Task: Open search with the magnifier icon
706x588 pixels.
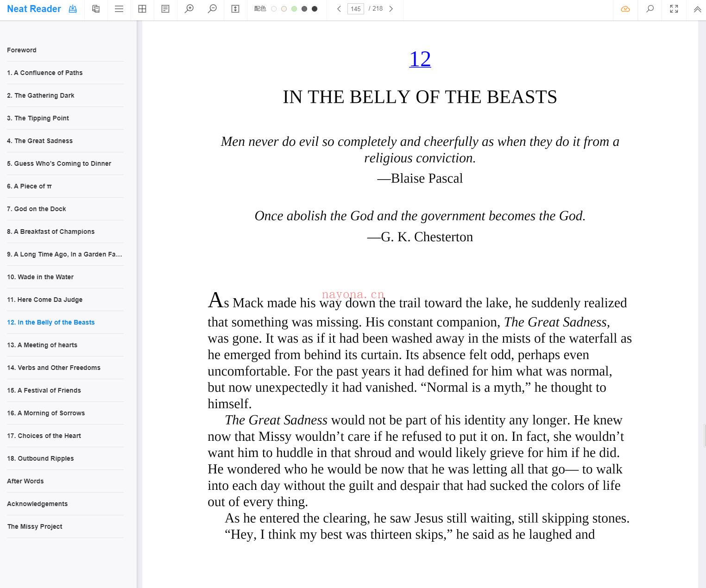Action: click(x=650, y=9)
